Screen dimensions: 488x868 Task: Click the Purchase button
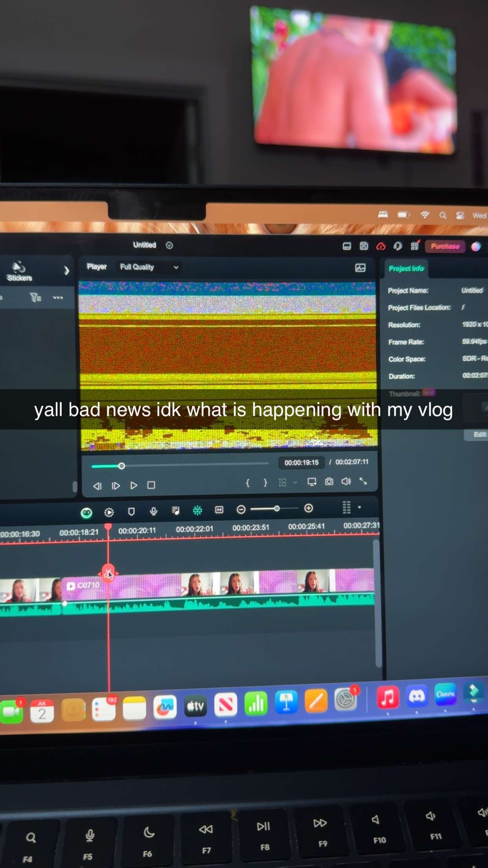tap(445, 246)
